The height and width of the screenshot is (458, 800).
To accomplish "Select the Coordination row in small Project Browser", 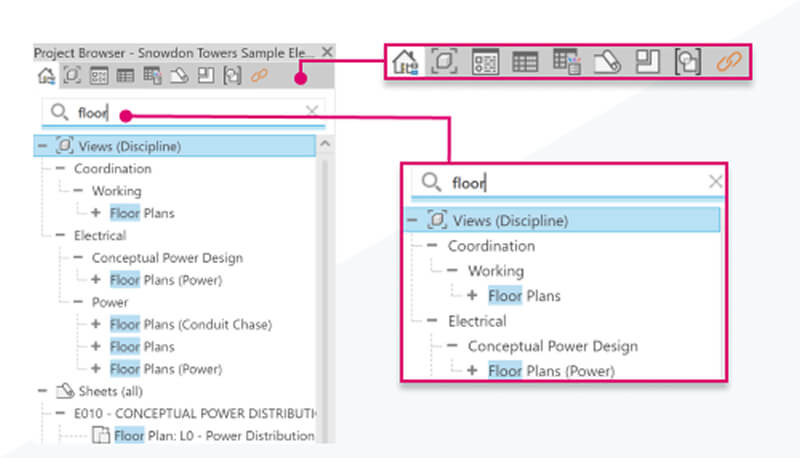I will pyautogui.click(x=113, y=169).
